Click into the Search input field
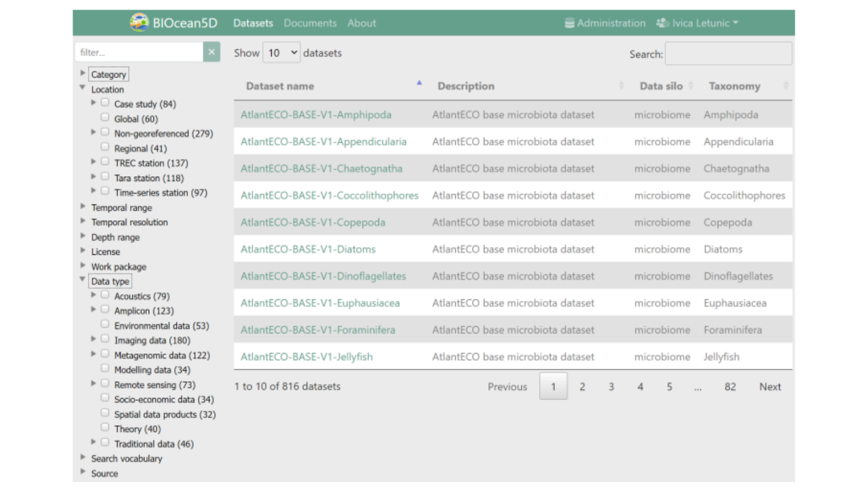868x488 pixels. pyautogui.click(x=728, y=54)
